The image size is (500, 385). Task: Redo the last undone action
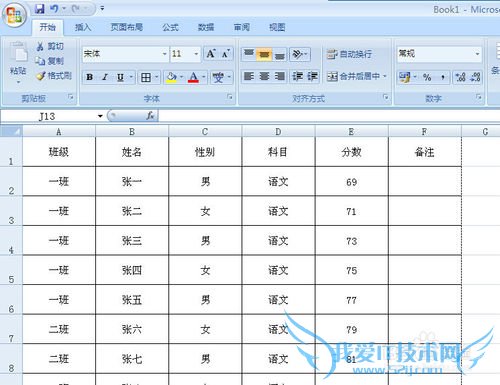tap(76, 9)
